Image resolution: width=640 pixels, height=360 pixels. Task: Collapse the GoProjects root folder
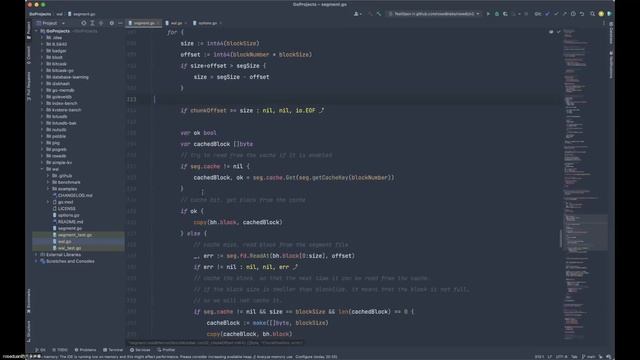pyautogui.click(x=36, y=31)
